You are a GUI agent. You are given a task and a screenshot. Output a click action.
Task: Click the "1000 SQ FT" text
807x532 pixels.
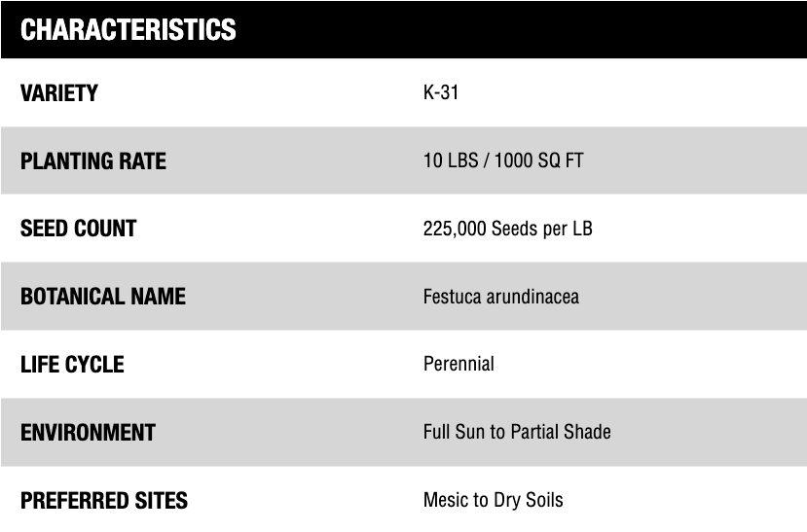[x=538, y=161]
